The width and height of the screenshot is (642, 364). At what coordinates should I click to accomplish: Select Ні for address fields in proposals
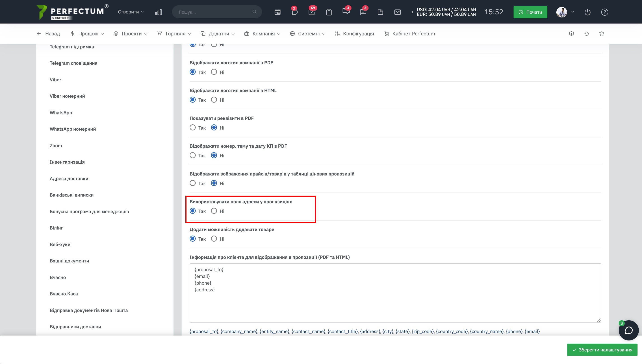click(214, 211)
